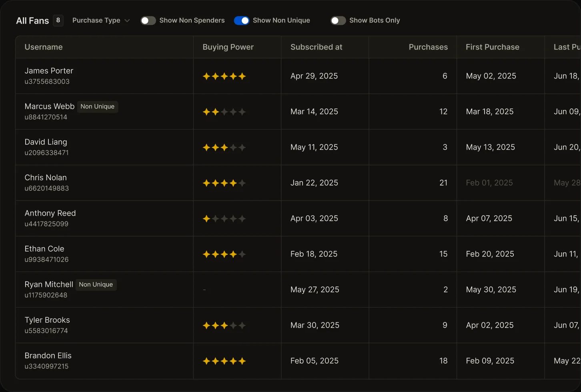Click first purchase date May 30, 2025
Screen dimensions: 581x392
coord(491,290)
